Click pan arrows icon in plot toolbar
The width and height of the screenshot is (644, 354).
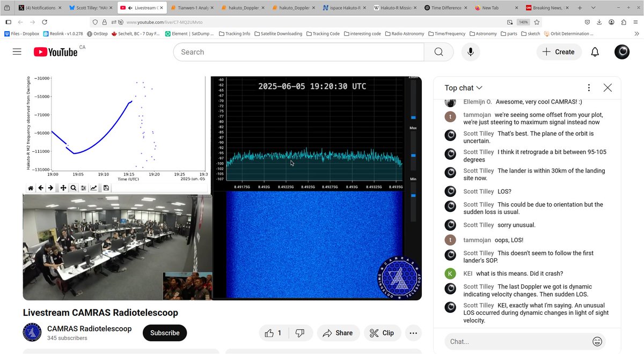point(63,188)
